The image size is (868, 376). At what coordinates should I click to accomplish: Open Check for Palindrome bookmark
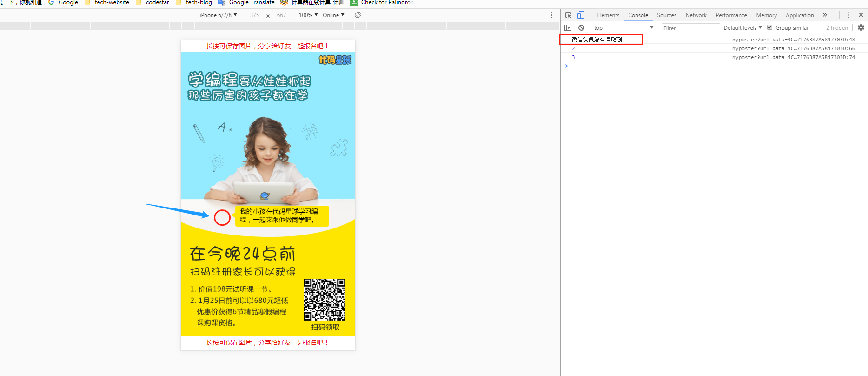click(382, 2)
